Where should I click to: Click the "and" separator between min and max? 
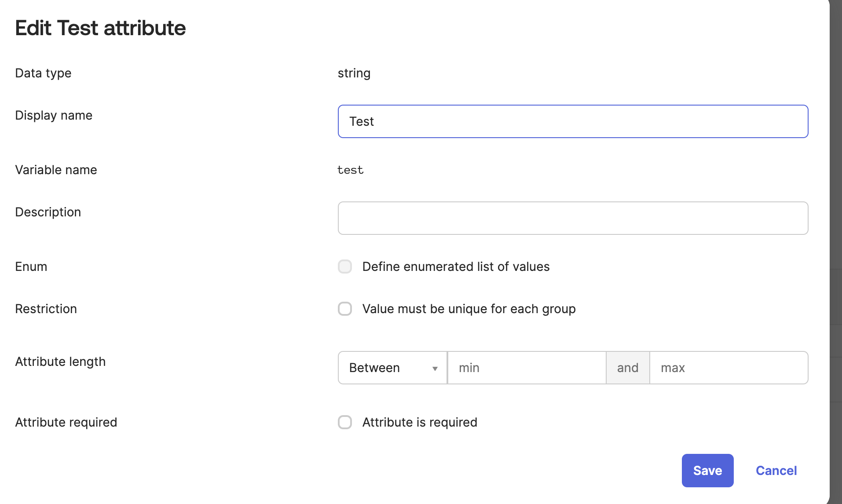(x=627, y=368)
